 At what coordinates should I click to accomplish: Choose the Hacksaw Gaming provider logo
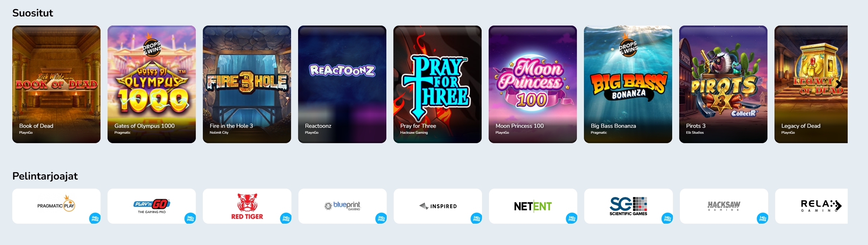[724, 206]
